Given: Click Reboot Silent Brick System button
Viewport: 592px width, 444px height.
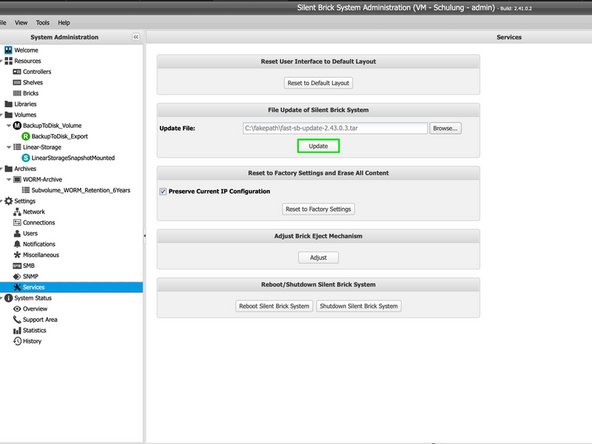Looking at the screenshot, I should [274, 306].
